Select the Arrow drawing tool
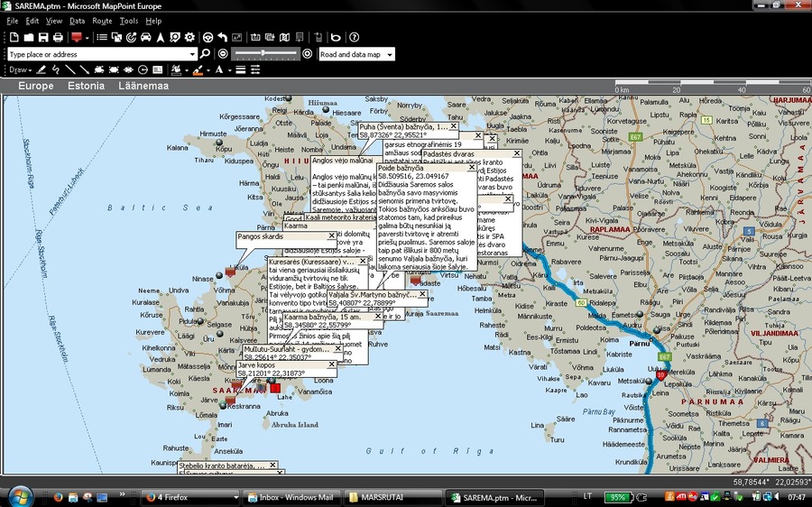Screen dimensions: 812x507 pos(85,69)
